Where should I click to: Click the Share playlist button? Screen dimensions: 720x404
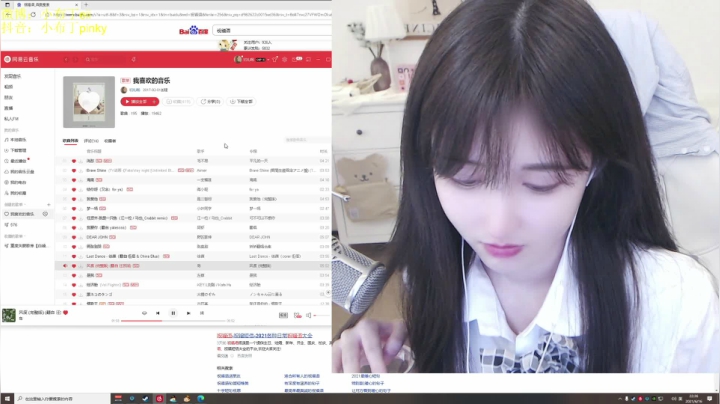[210, 101]
